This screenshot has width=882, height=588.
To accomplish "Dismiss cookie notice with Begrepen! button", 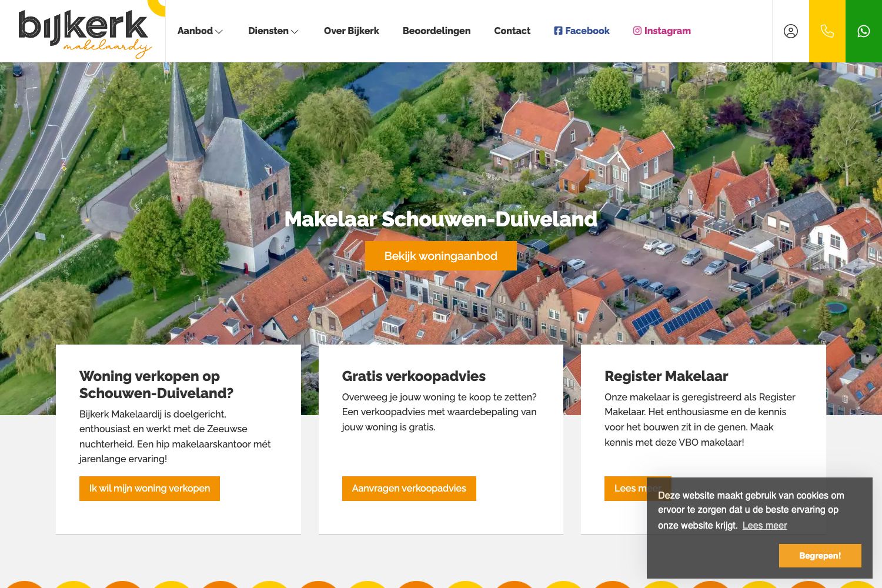I will click(820, 556).
